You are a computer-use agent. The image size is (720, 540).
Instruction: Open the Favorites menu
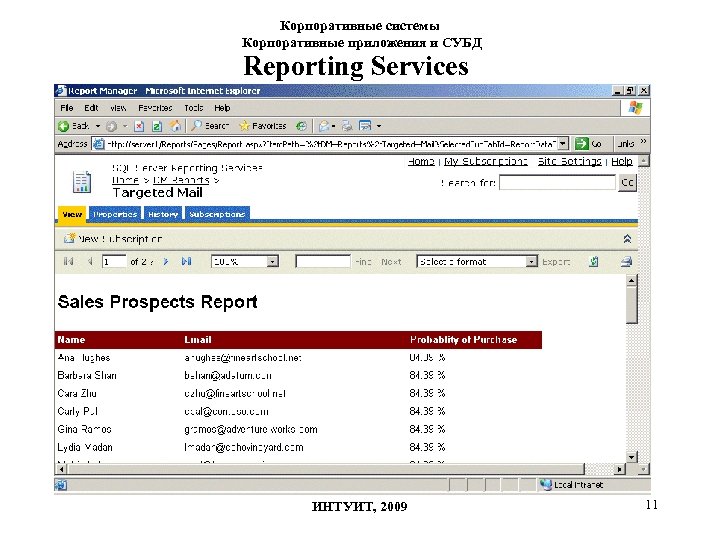point(155,108)
